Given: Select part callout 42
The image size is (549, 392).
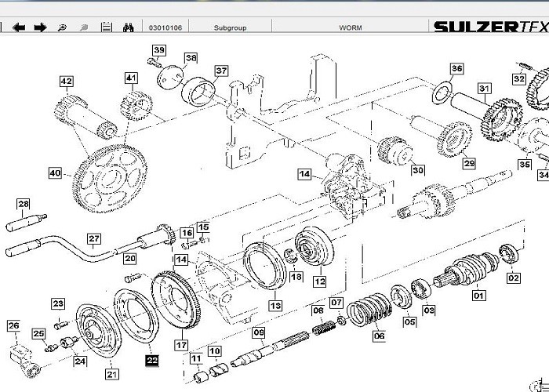Looking at the screenshot, I should 67,82.
